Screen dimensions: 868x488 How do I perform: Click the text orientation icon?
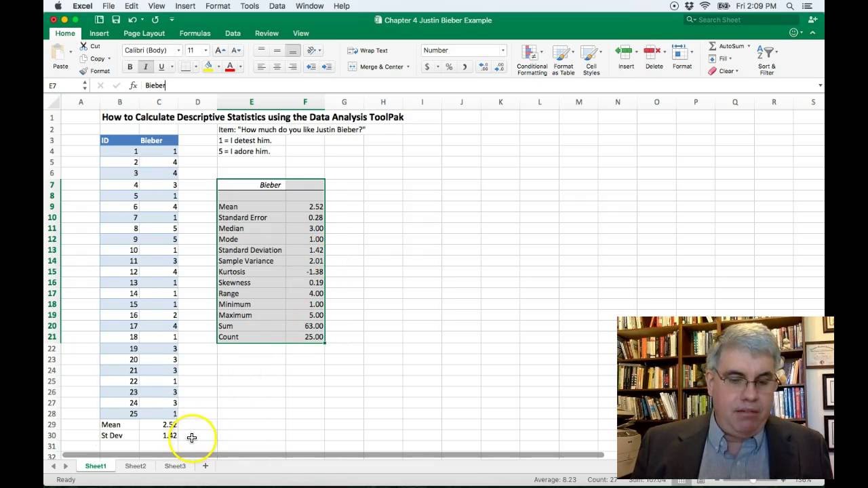pos(311,50)
